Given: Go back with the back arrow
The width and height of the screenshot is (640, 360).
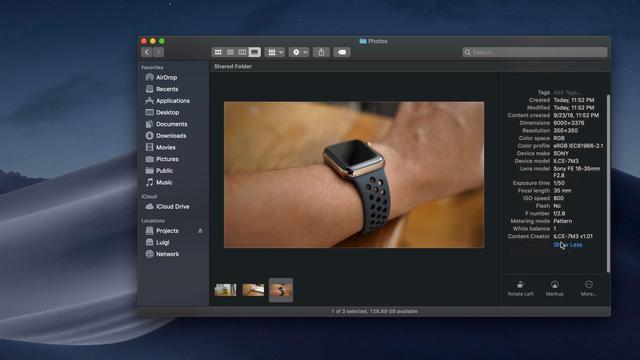Looking at the screenshot, I should [147, 52].
